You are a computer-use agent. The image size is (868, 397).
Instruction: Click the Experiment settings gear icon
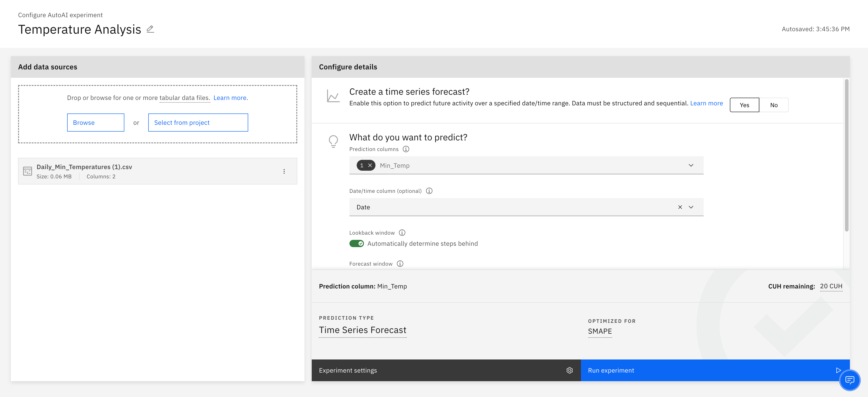(569, 370)
